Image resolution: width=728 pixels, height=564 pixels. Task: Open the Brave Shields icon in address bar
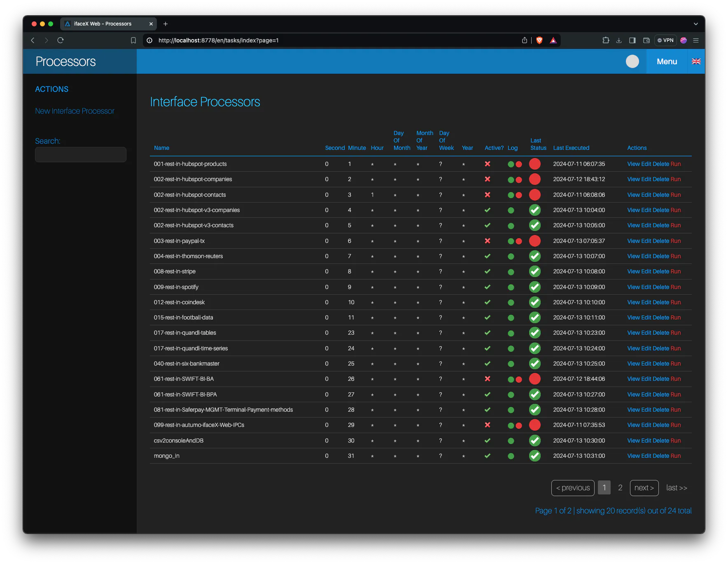click(539, 40)
